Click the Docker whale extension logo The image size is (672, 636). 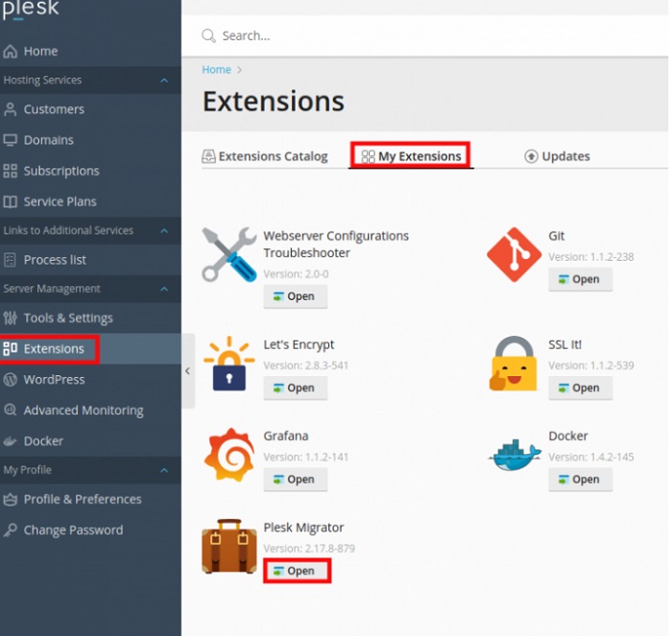click(515, 455)
